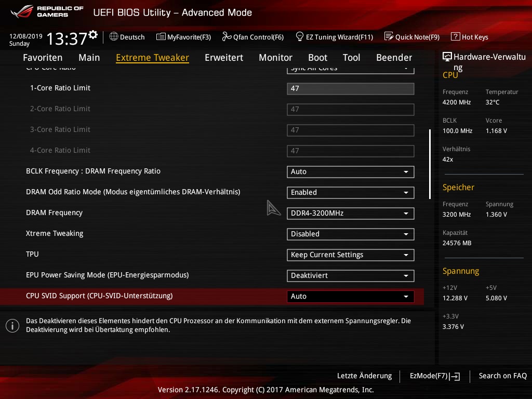Click the Hardware-Verwaltung monitor icon
This screenshot has height=399, width=532.
pos(447,57)
